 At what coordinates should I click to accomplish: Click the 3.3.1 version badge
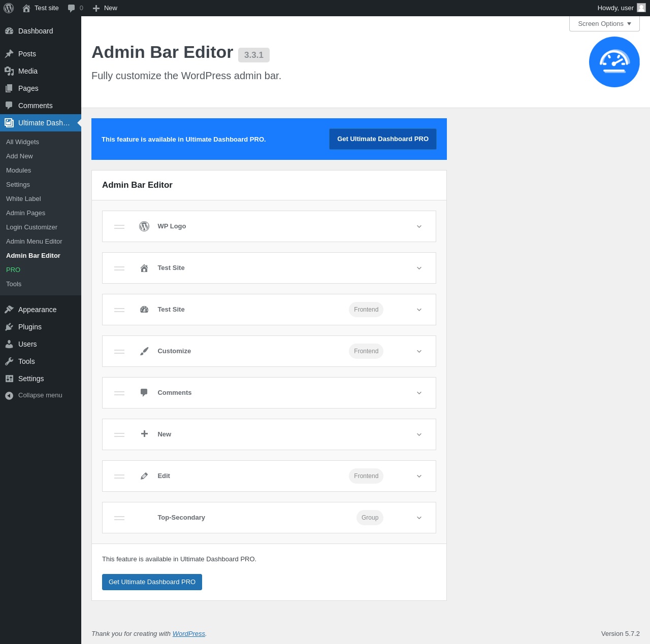(254, 55)
